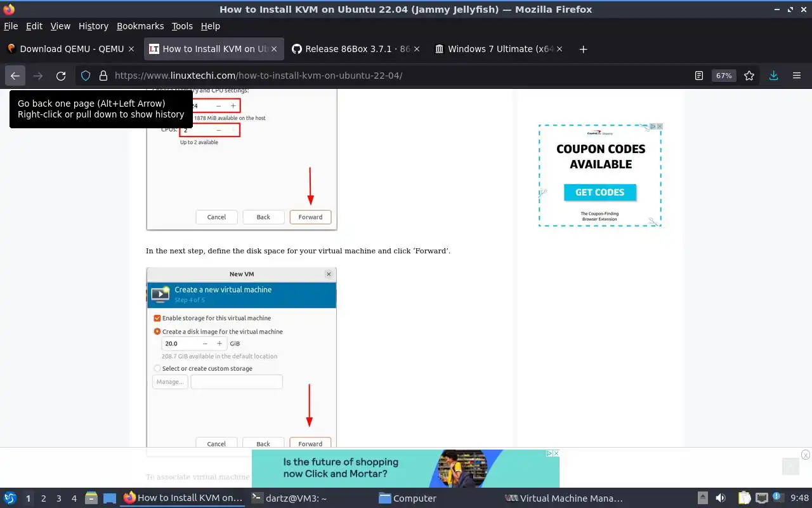Open the clipboard manager tray icon

[x=745, y=498]
